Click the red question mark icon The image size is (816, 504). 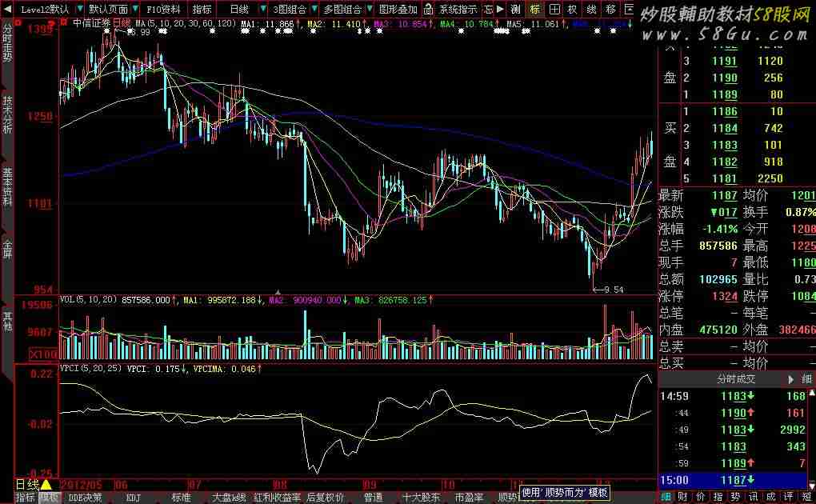click(x=51, y=25)
